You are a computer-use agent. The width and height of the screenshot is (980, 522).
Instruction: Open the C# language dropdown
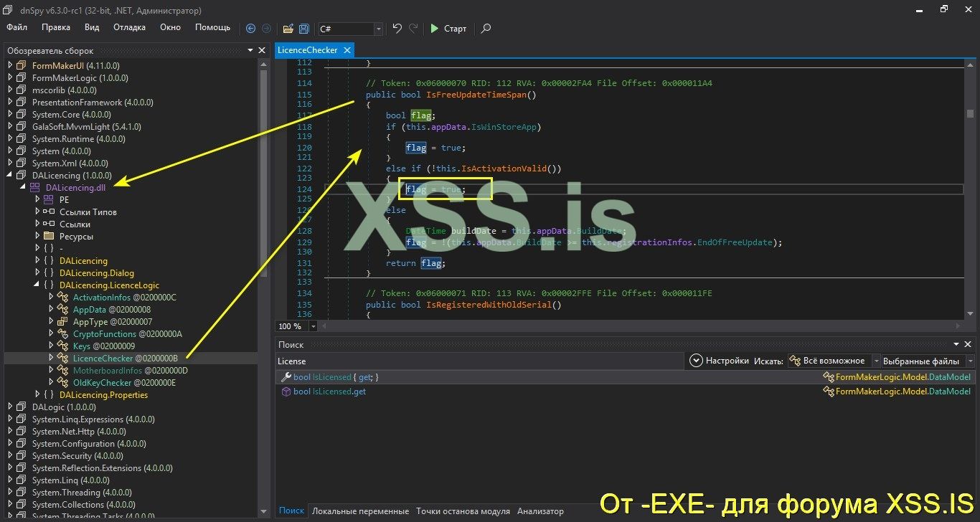378,29
